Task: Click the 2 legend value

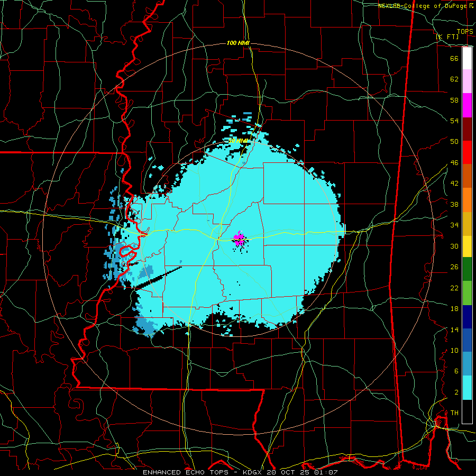Action: click(x=456, y=392)
